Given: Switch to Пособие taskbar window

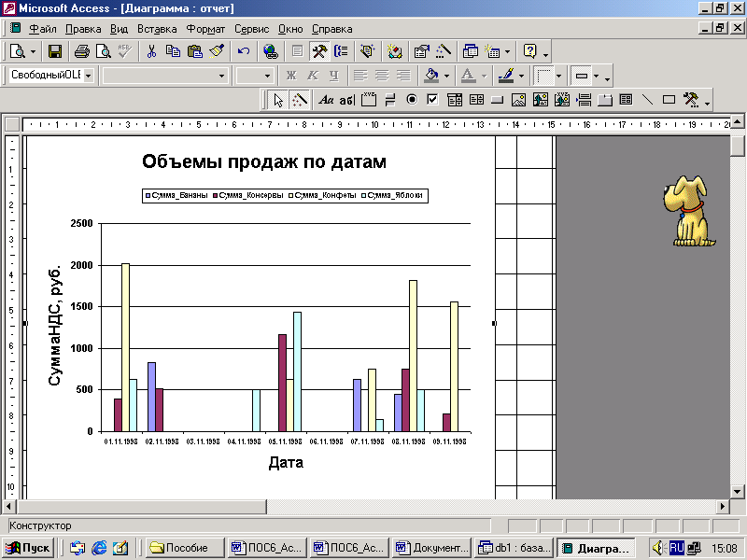Looking at the screenshot, I should [x=186, y=548].
